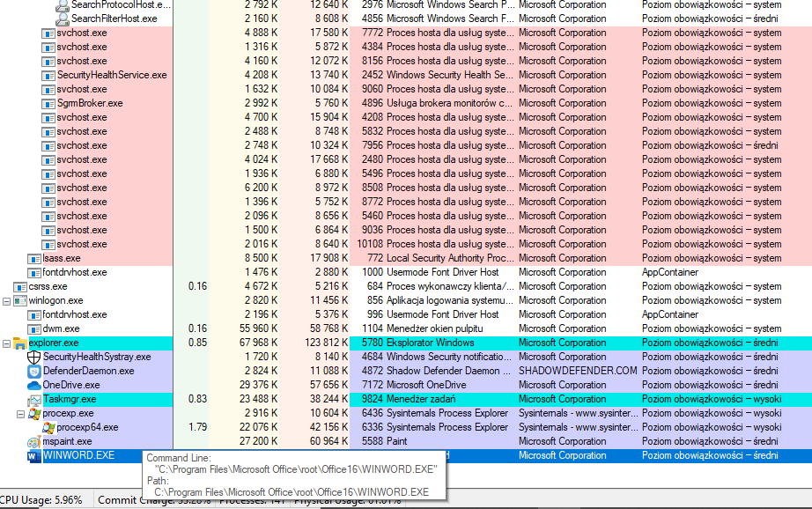This screenshot has height=509, width=812.
Task: Click the OneDrive.exe cloud icon
Action: 34,385
